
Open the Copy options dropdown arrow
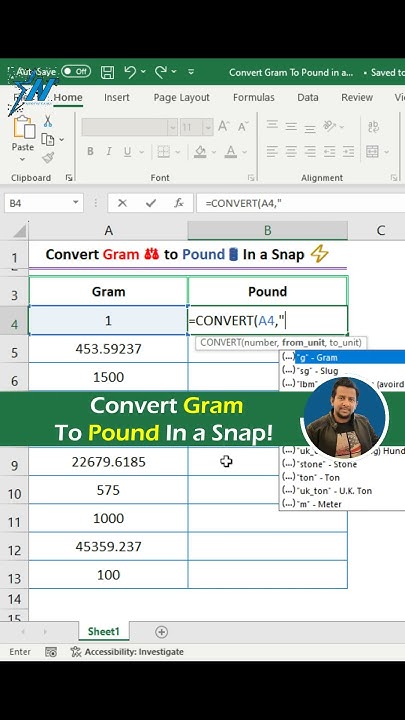coord(62,140)
